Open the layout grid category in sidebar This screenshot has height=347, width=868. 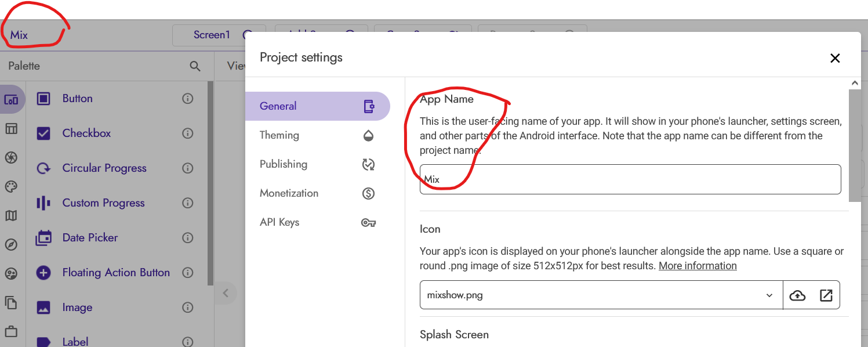pyautogui.click(x=11, y=128)
